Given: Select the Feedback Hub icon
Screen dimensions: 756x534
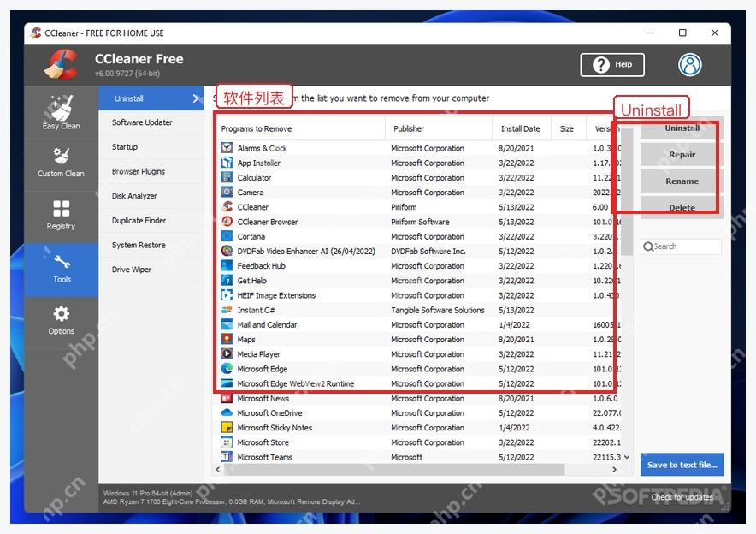Looking at the screenshot, I should [x=227, y=265].
